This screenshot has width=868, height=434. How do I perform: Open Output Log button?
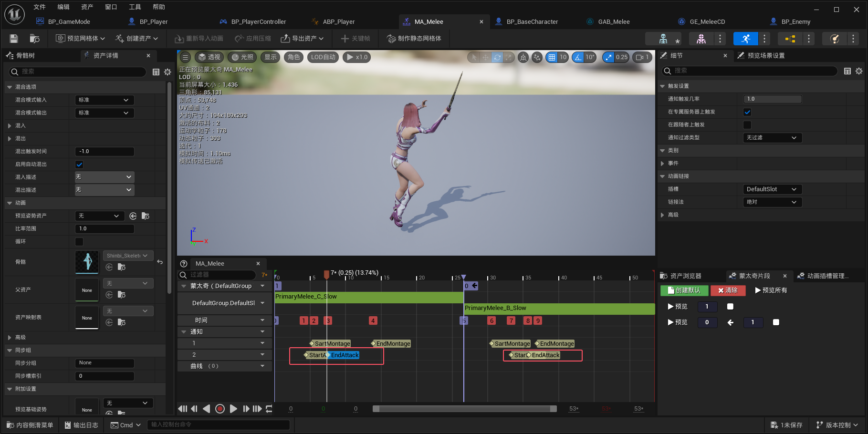[x=82, y=425]
